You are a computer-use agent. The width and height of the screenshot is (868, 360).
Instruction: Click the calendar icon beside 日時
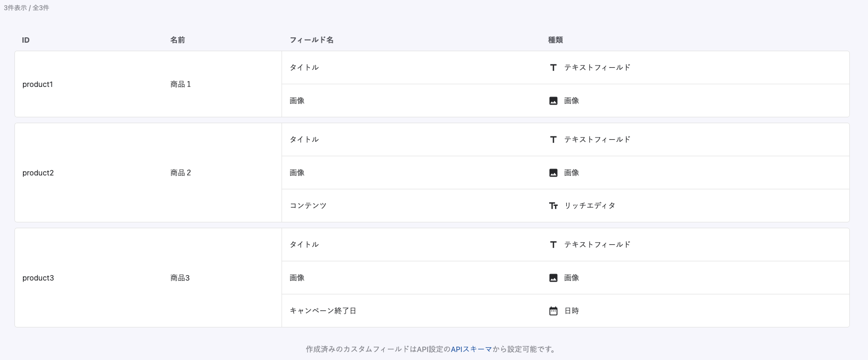[553, 311]
